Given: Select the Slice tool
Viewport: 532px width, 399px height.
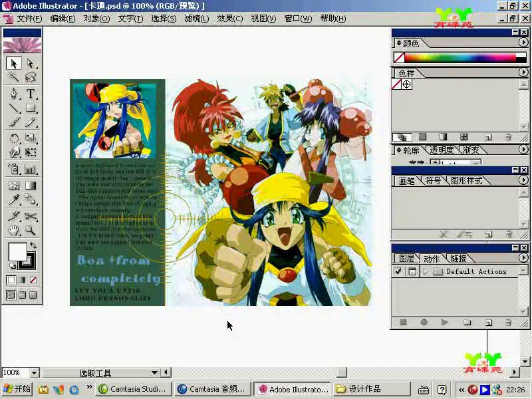Looking at the screenshot, I should pyautogui.click(x=14, y=215).
